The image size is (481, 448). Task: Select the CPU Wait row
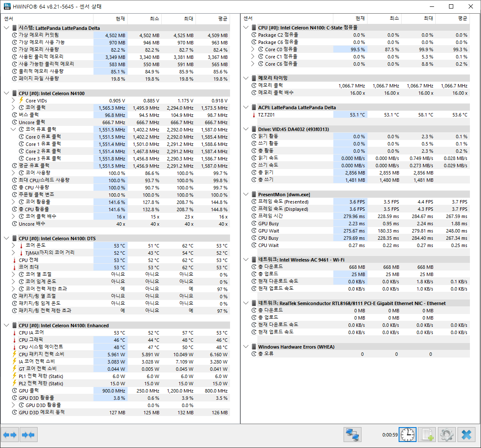pyautogui.click(x=361, y=245)
